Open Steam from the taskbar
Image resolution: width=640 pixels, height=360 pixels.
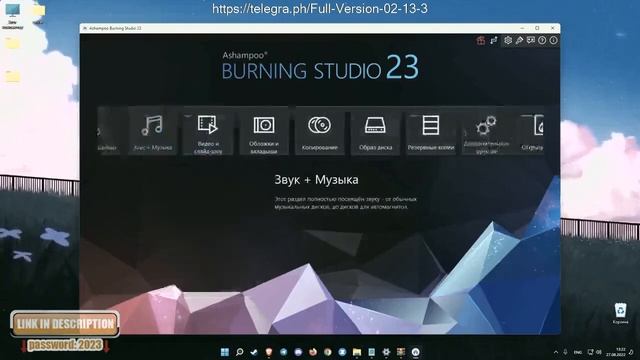pyautogui.click(x=254, y=352)
